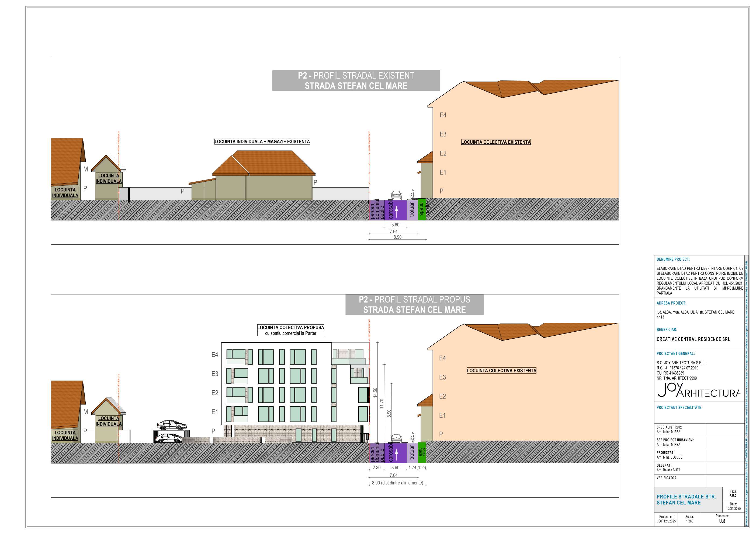Click the U.8 sheet number in the title block

tap(722, 521)
